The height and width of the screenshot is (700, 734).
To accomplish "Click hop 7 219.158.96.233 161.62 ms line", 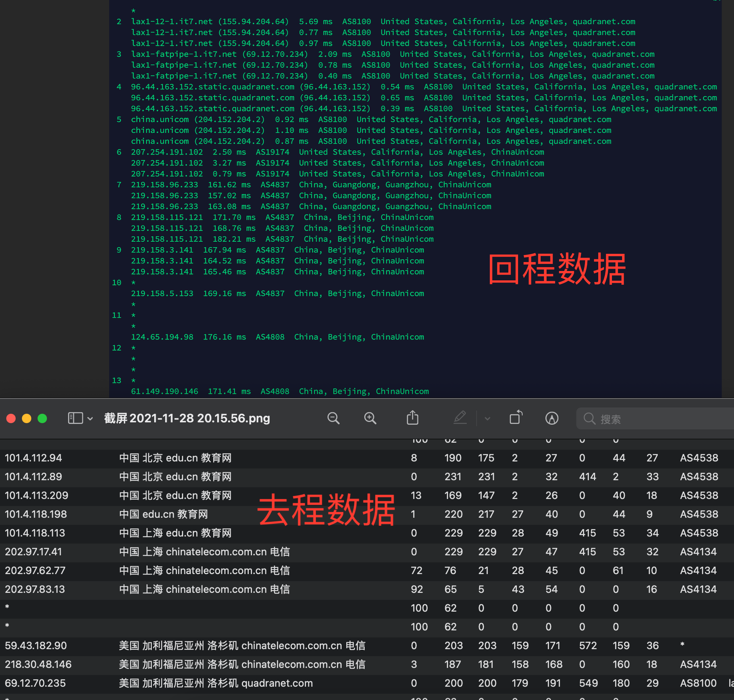I will tap(311, 185).
